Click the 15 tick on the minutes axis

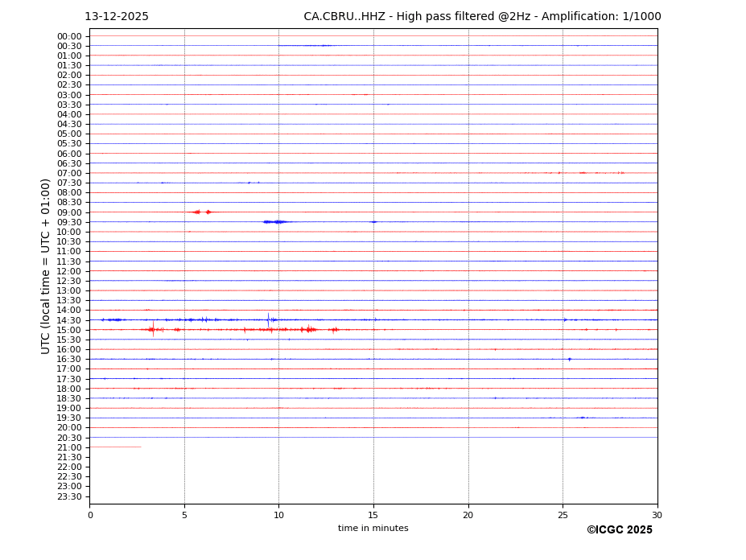pyautogui.click(x=373, y=516)
